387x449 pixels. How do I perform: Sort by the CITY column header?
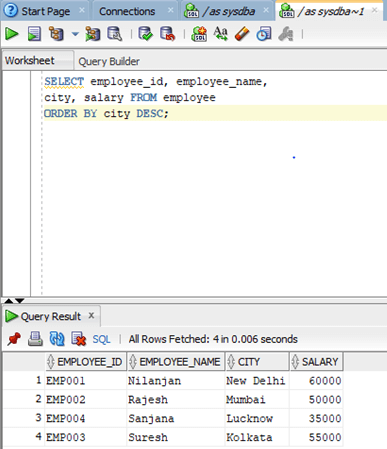pyautogui.click(x=257, y=362)
